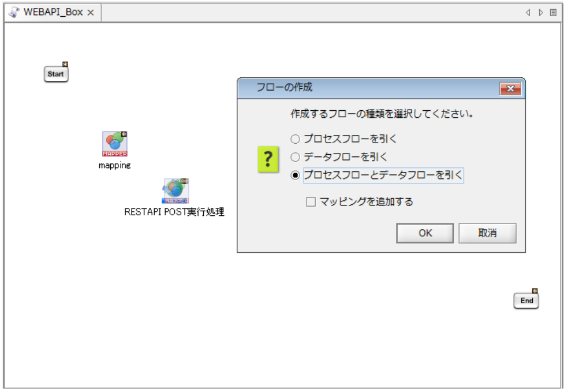Screen dimensions: 564x392
Task: Close the WEBAPI_Box tab
Action: click(x=91, y=13)
